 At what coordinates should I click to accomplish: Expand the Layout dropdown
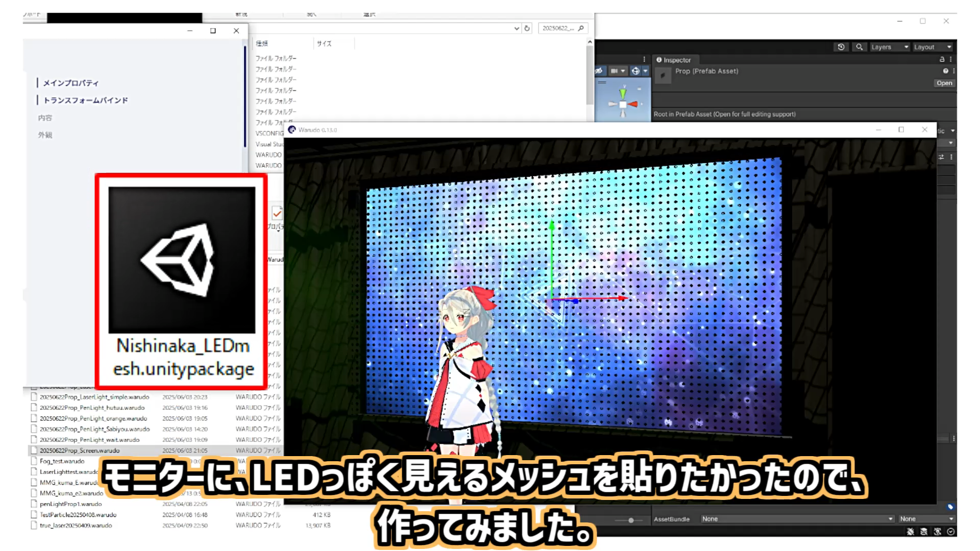[933, 47]
